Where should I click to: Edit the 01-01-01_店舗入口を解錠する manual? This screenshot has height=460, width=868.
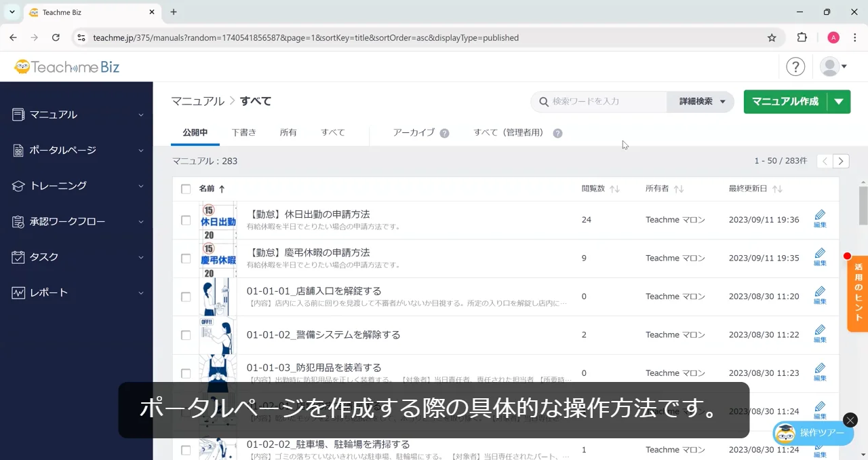820,296
